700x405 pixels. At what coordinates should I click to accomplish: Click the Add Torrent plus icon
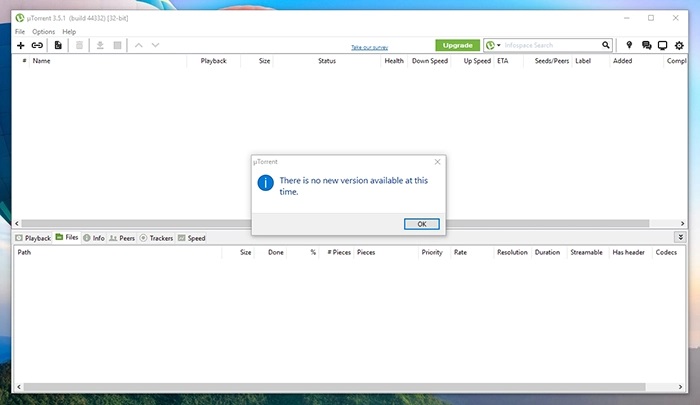tap(21, 45)
